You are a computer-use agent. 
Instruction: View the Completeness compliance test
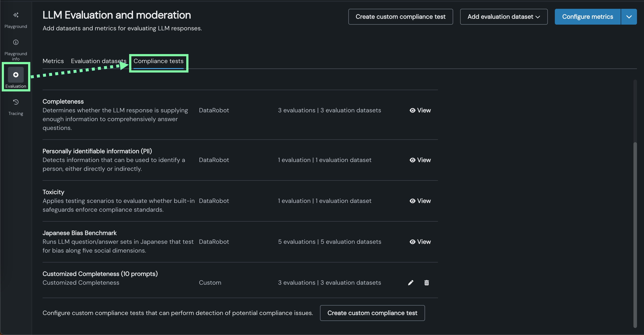[x=420, y=110]
